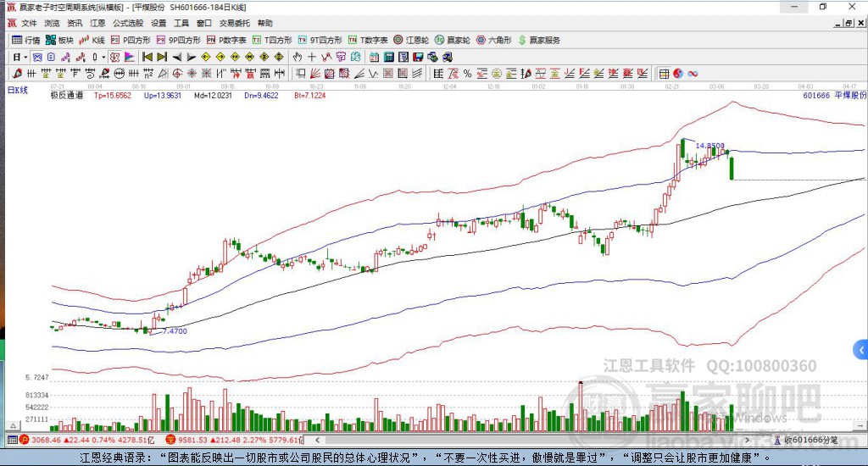Open the 9T四方形 tool
The image size is (868, 466).
coord(320,40)
